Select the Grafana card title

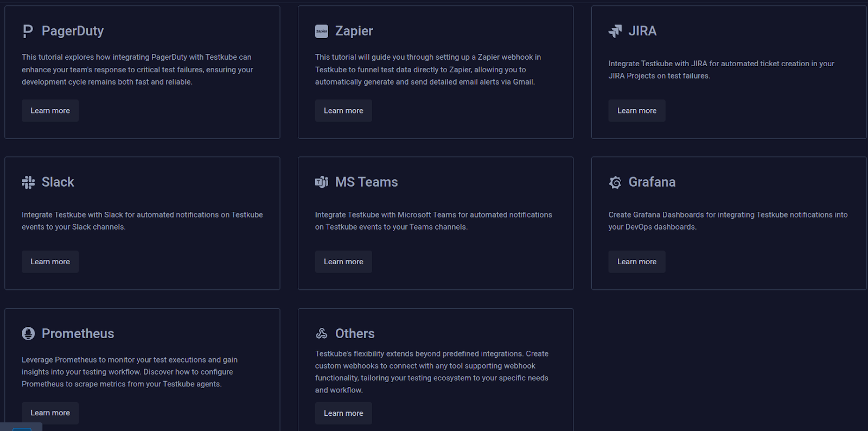pyautogui.click(x=652, y=182)
